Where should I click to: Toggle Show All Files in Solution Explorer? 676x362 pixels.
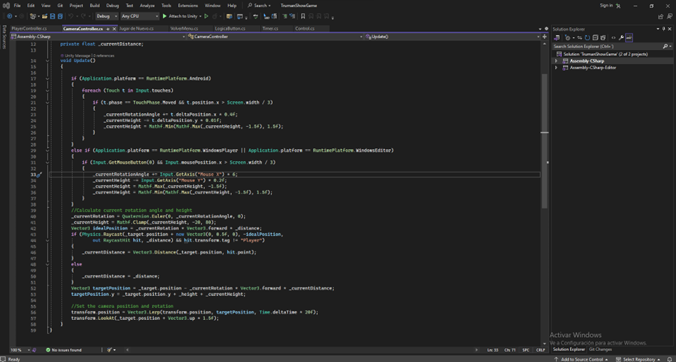click(603, 38)
